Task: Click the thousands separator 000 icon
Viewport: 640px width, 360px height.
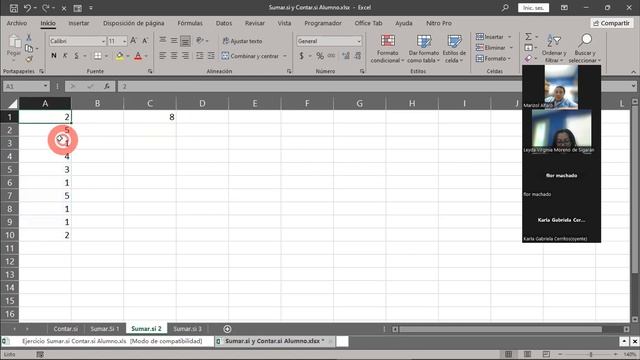Action: tap(331, 56)
